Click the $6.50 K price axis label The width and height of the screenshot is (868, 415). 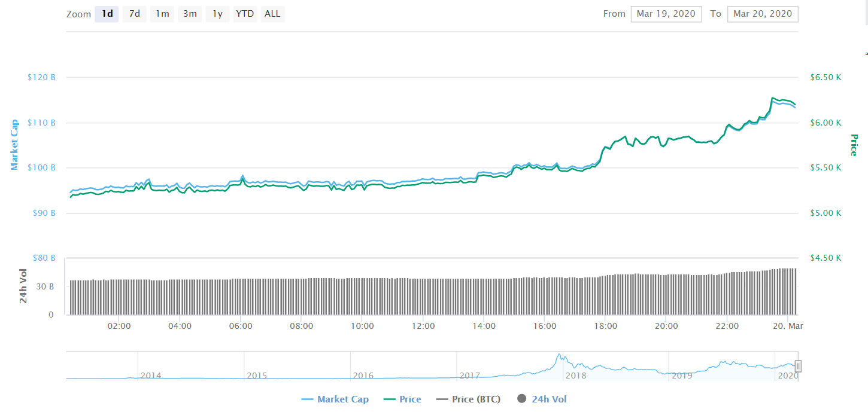(x=826, y=77)
